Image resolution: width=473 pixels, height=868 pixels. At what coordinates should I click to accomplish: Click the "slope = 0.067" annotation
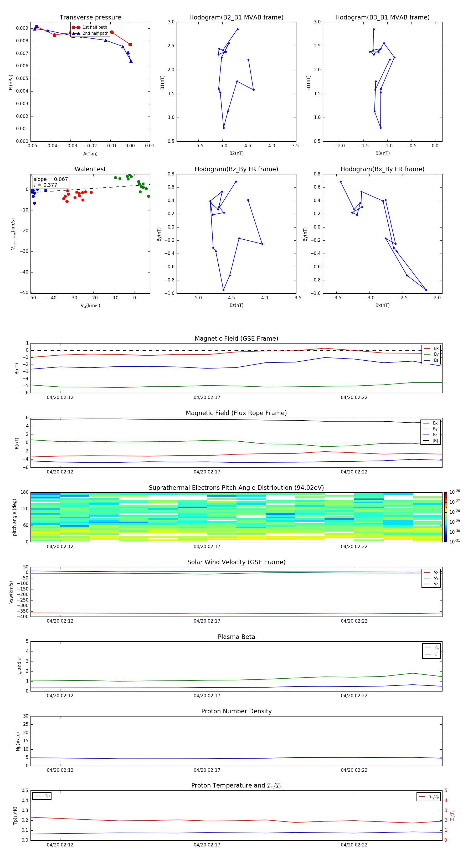(x=50, y=179)
